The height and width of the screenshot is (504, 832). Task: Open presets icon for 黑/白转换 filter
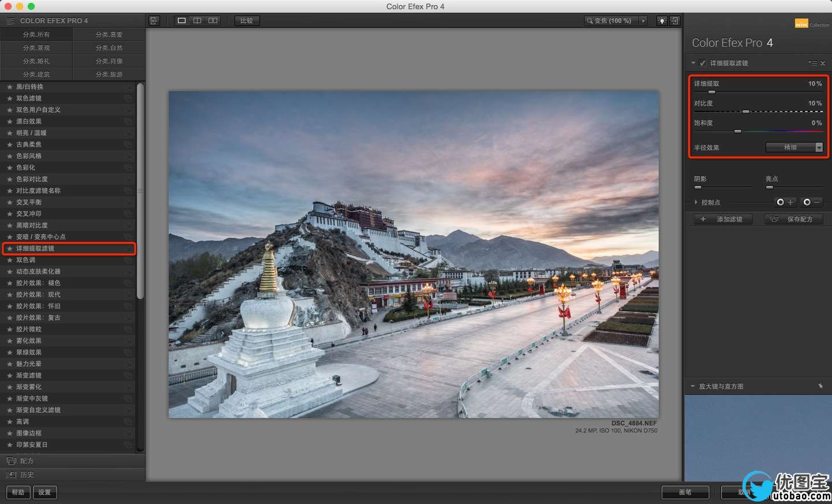click(128, 87)
